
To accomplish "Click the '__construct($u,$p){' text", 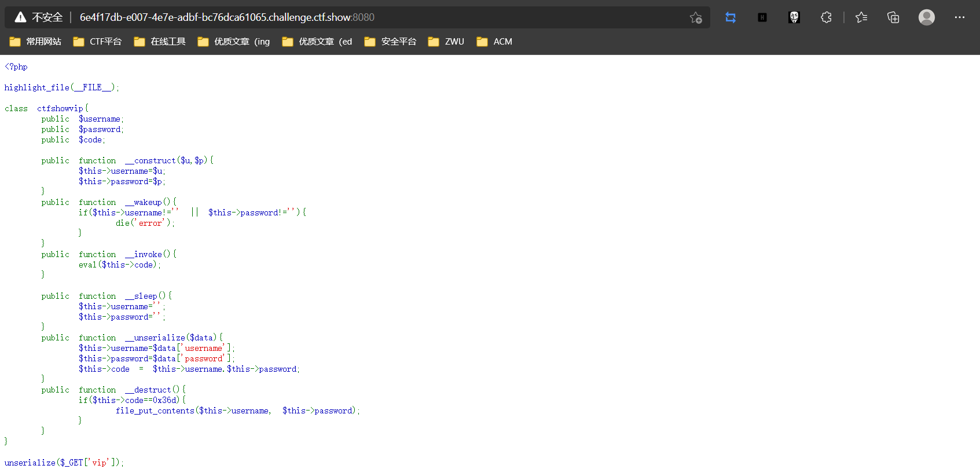I will [170, 160].
